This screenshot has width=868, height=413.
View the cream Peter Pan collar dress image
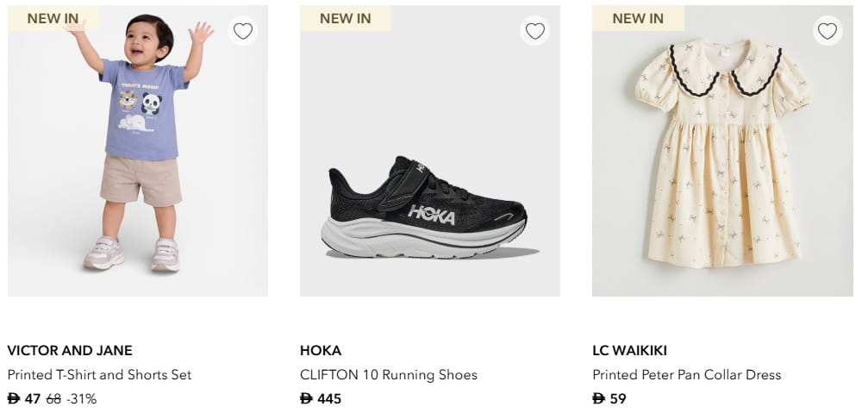click(722, 155)
